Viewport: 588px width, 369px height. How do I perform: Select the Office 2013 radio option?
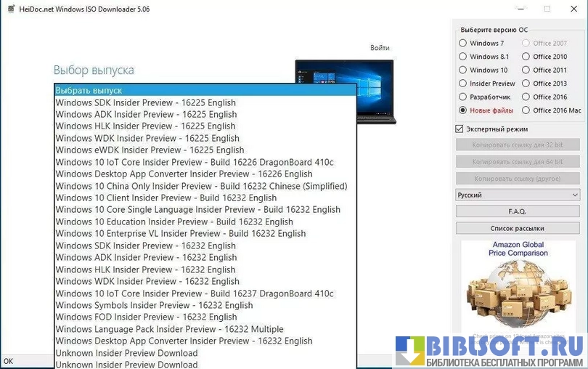click(526, 84)
